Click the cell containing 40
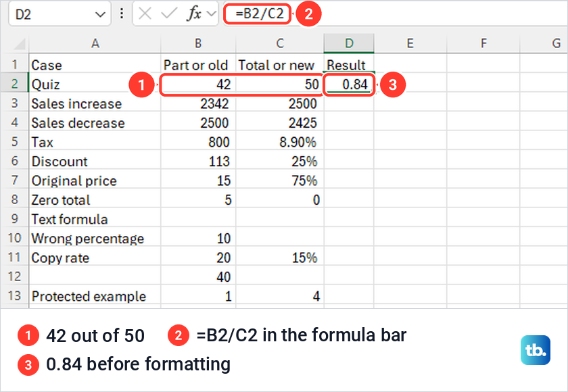 (x=198, y=276)
